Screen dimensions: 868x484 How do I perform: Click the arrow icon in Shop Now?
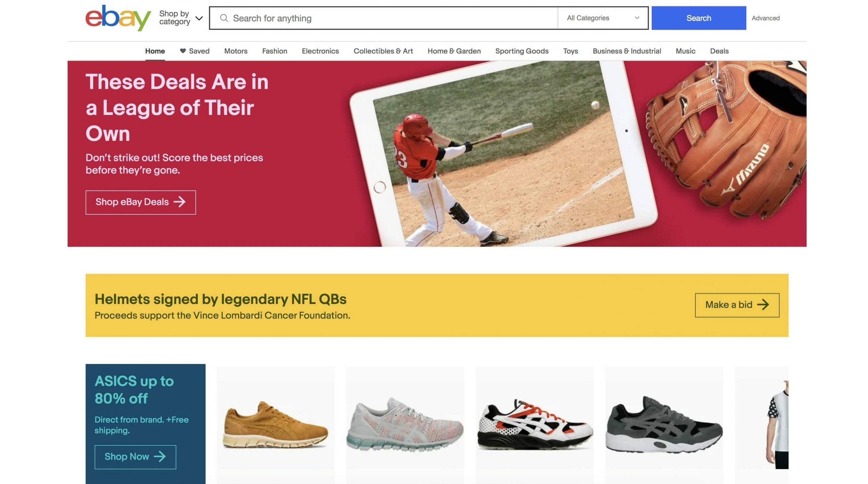pos(160,457)
